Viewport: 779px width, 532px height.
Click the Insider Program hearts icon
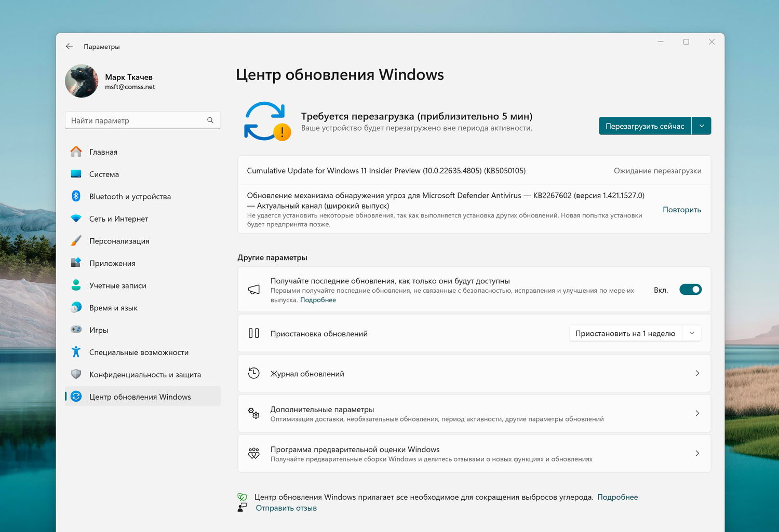pos(253,453)
